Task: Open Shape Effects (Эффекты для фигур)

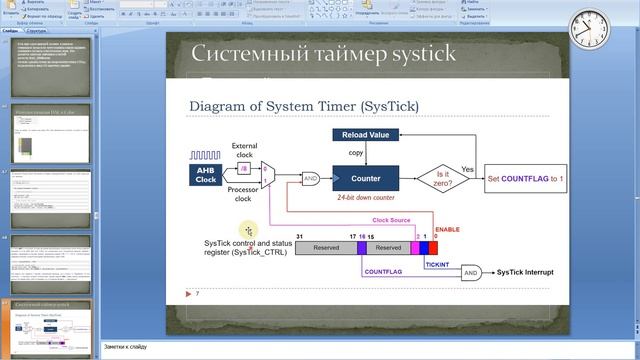Action: [x=432, y=16]
